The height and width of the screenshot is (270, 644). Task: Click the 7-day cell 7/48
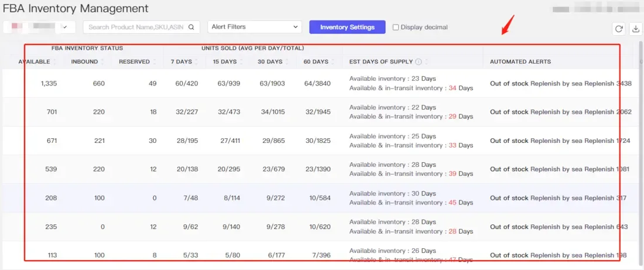coord(190,198)
